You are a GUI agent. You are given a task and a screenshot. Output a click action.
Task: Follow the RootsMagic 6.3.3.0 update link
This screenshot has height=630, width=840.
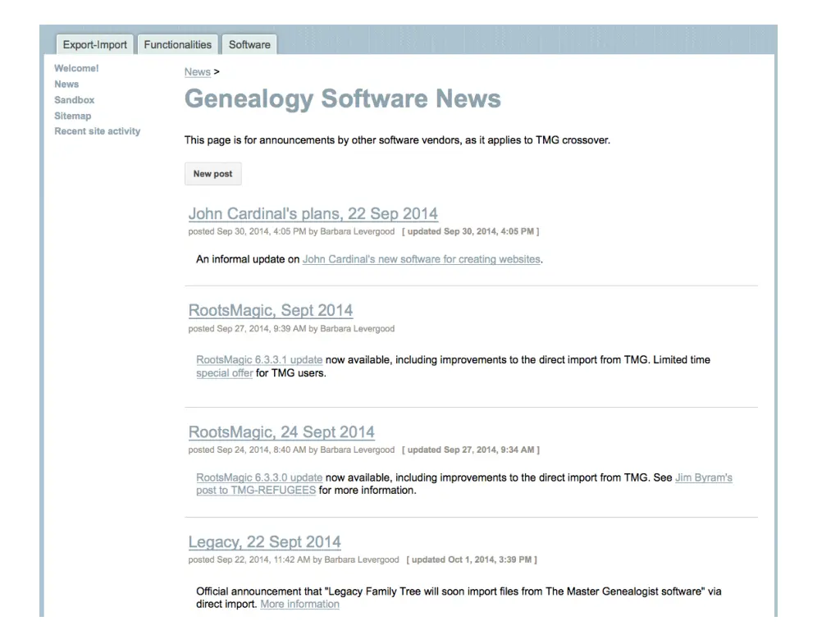point(259,477)
